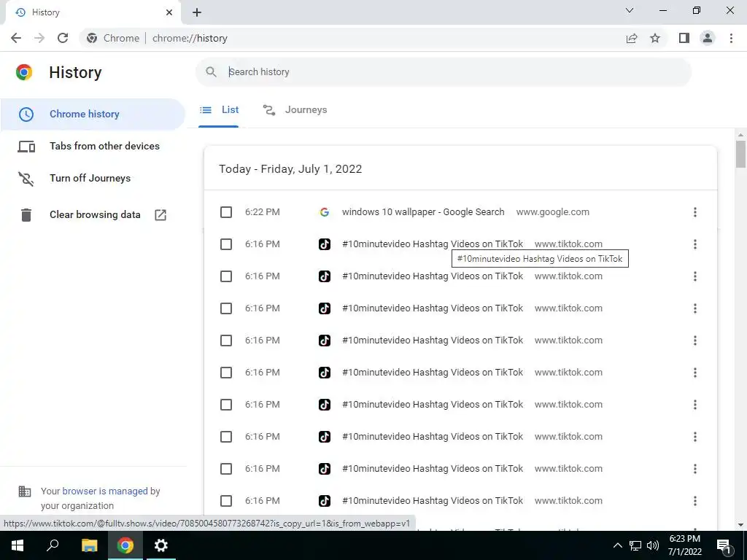Image resolution: width=747 pixels, height=560 pixels.
Task: Open the Chrome three-dot main menu
Action: [x=731, y=38]
